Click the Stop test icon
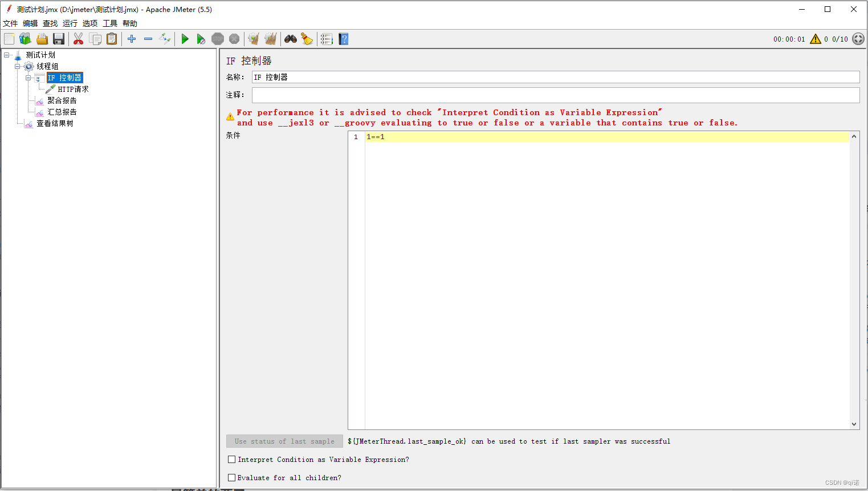This screenshot has width=868, height=491. pos(218,39)
